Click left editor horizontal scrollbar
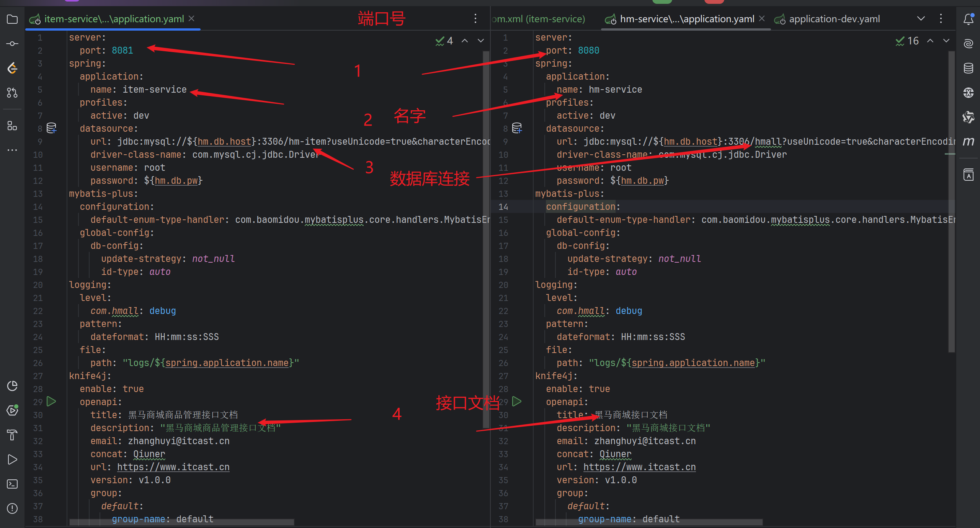The width and height of the screenshot is (980, 528). pyautogui.click(x=181, y=522)
